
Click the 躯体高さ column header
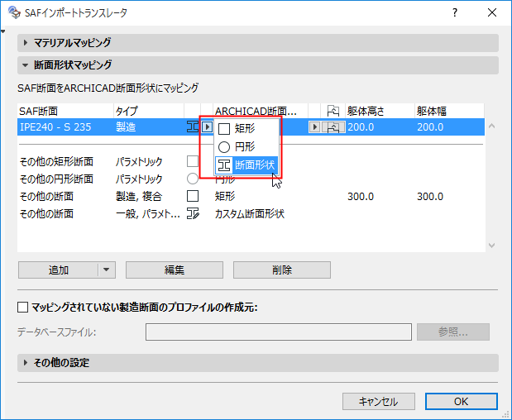click(x=380, y=112)
